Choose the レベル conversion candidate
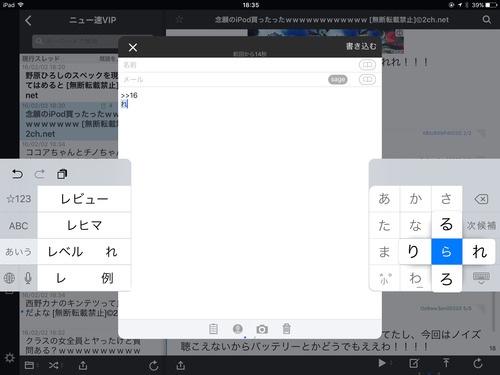Image resolution: width=500 pixels, height=375 pixels. (x=65, y=252)
